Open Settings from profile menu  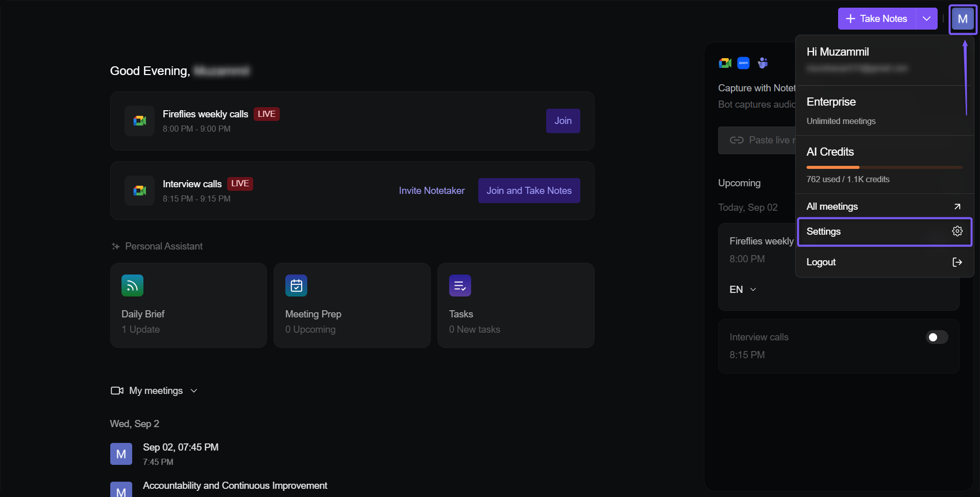point(884,232)
